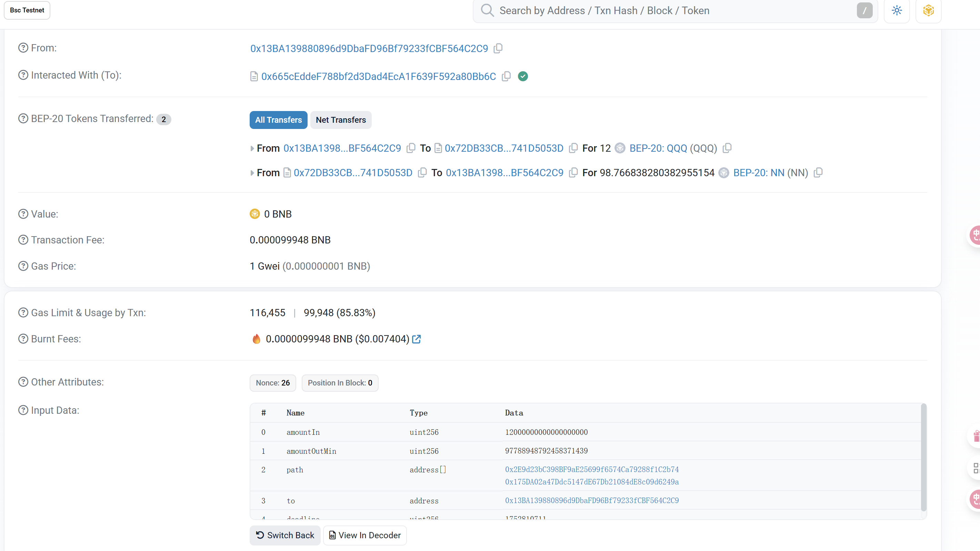Expand the QQQ token transfer row

click(252, 148)
